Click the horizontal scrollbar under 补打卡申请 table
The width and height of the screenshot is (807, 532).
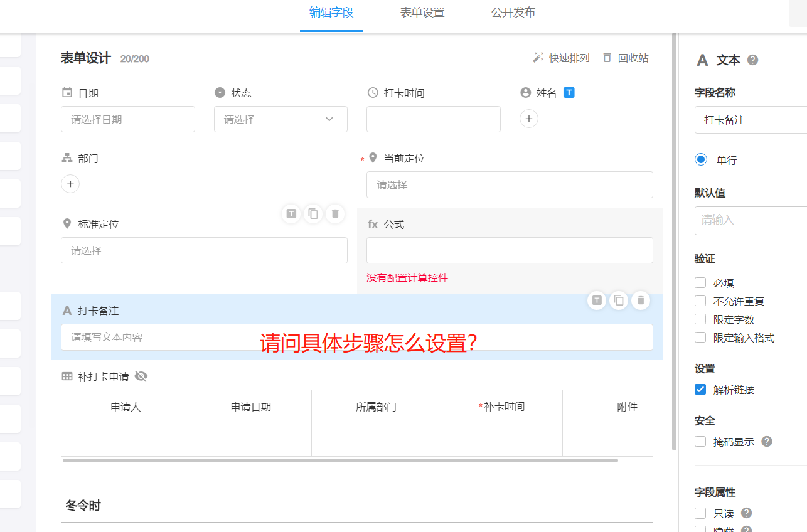(339, 460)
